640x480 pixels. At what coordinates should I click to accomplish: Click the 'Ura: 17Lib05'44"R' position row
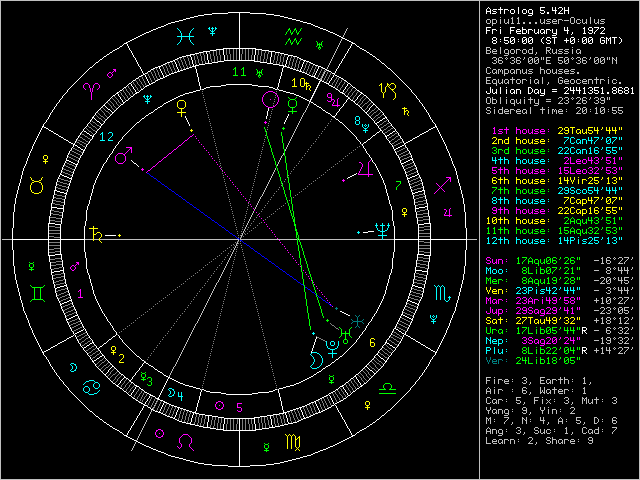[x=560, y=331]
